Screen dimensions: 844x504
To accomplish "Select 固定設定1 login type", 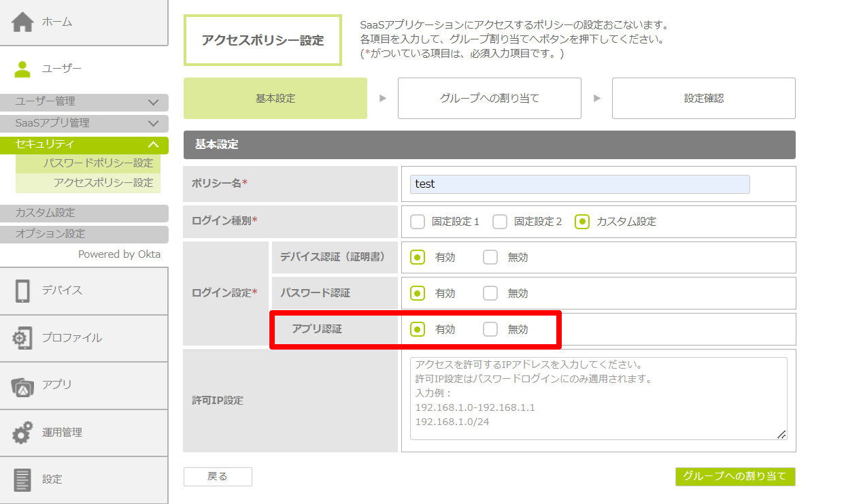I will [418, 222].
